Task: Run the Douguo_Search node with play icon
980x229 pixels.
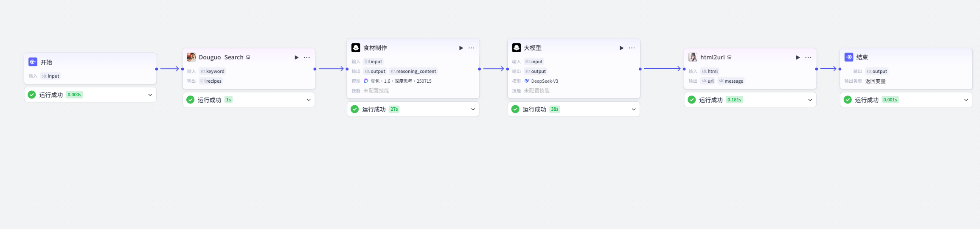Action: (x=297, y=57)
